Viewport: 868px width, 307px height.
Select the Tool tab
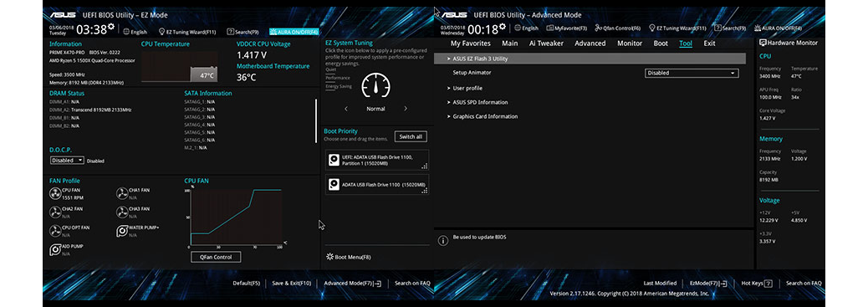[686, 43]
